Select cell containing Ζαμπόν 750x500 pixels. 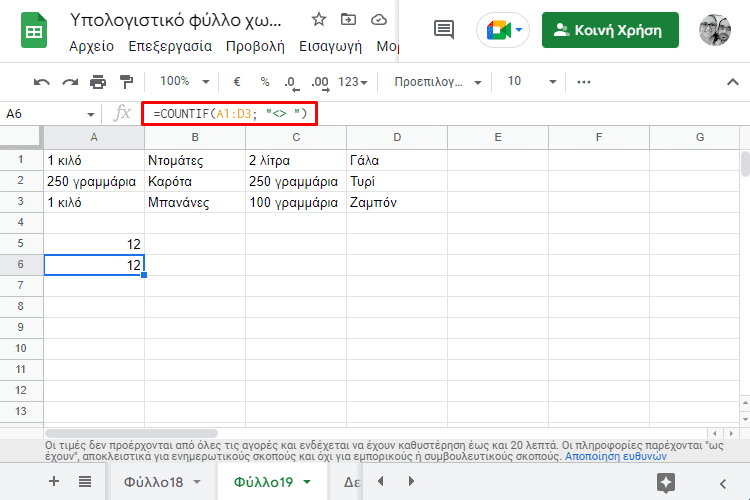click(x=397, y=202)
